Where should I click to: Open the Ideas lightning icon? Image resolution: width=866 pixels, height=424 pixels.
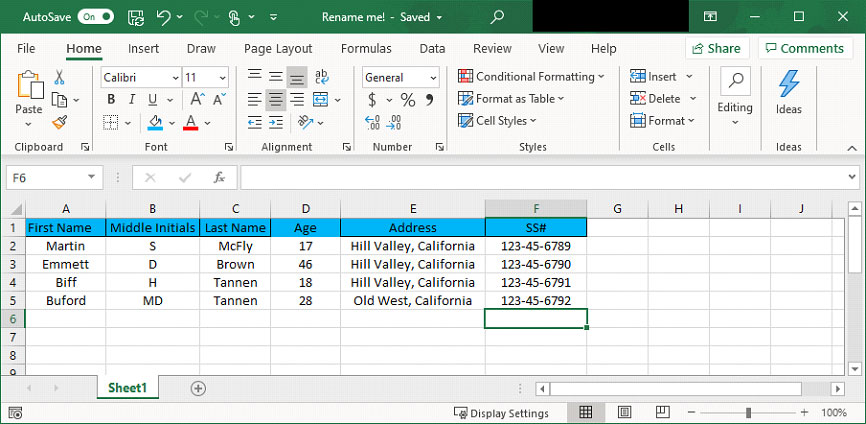[789, 84]
